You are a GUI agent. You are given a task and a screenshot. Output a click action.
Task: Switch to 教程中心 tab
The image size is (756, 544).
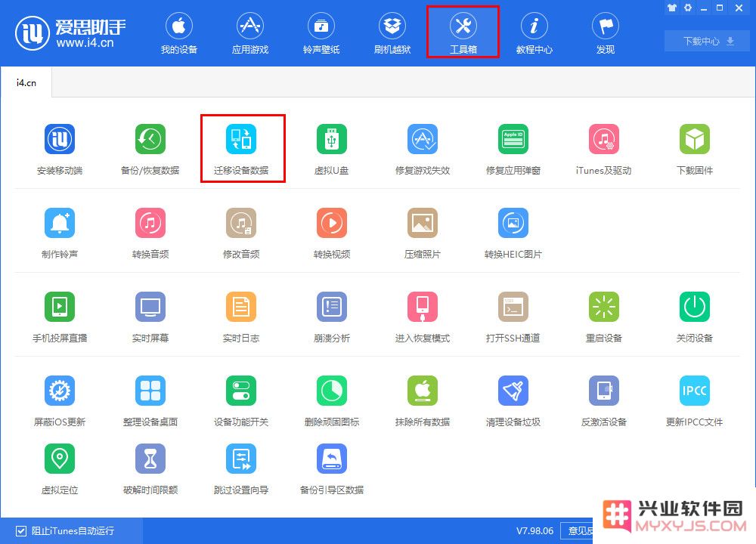[x=534, y=33]
